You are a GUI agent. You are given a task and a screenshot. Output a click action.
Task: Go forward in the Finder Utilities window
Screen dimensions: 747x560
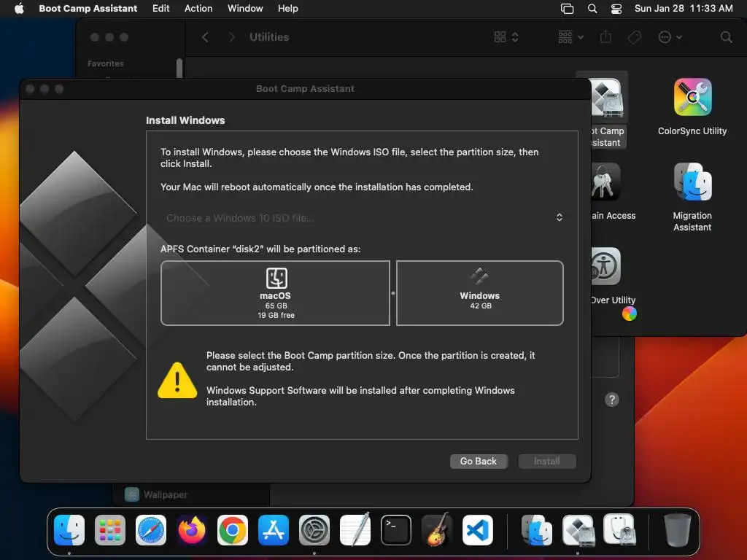231,37
